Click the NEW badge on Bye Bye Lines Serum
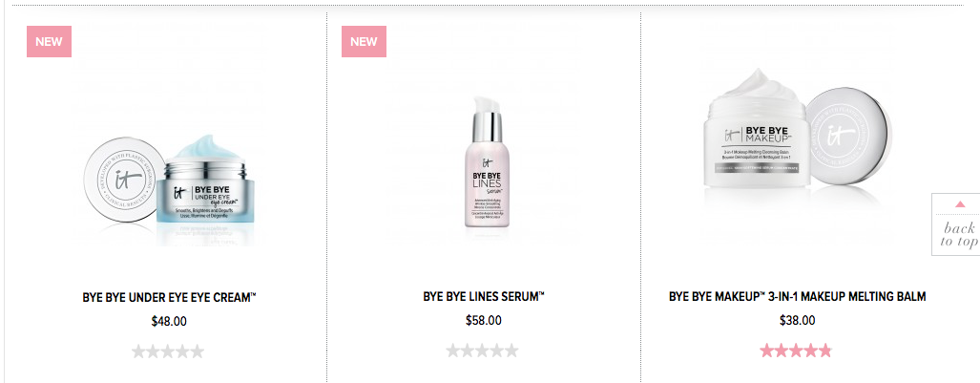Screen dimensions: 980x383 point(364,42)
